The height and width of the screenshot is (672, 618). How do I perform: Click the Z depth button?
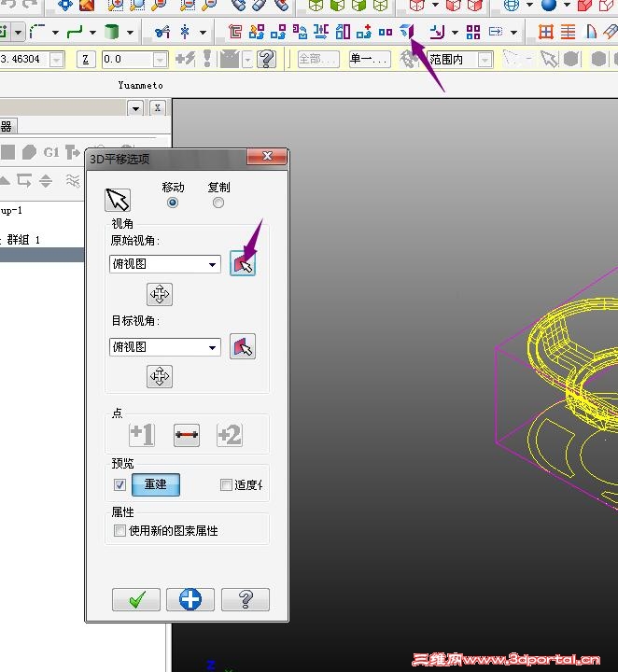[x=85, y=59]
